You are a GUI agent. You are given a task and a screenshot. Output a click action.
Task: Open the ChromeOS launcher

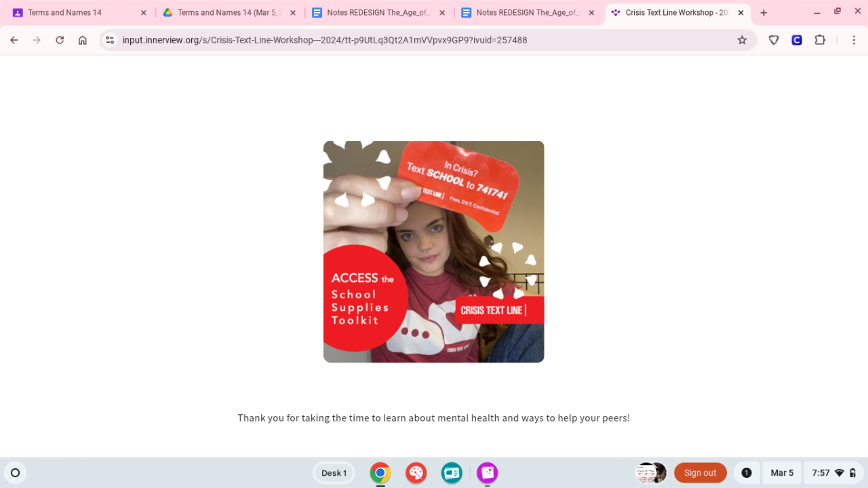[15, 473]
